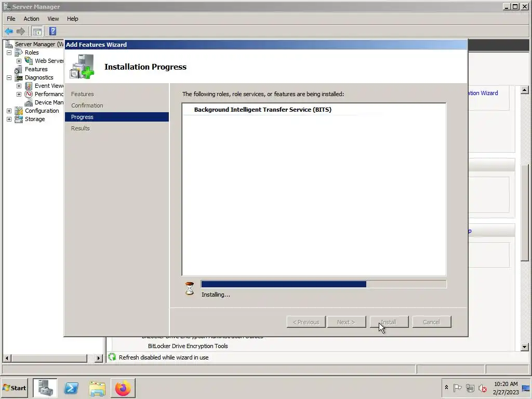Select the Features wizard step

click(x=83, y=94)
